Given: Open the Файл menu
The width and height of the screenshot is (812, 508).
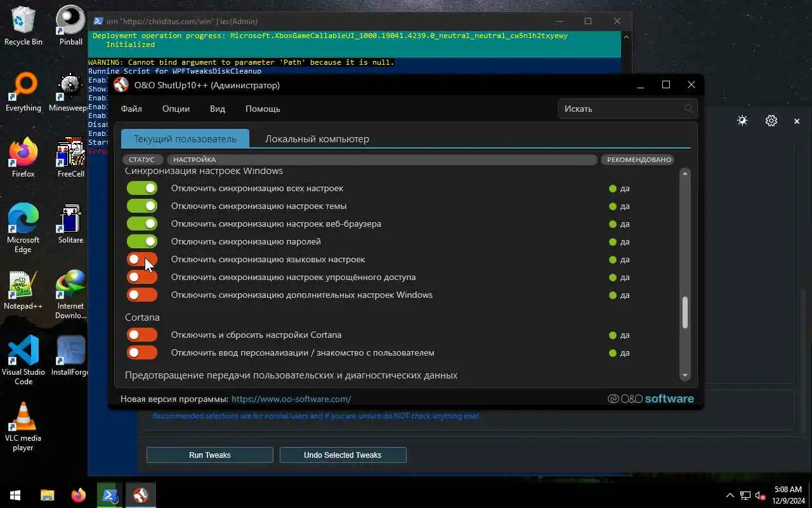Looking at the screenshot, I should click(131, 109).
